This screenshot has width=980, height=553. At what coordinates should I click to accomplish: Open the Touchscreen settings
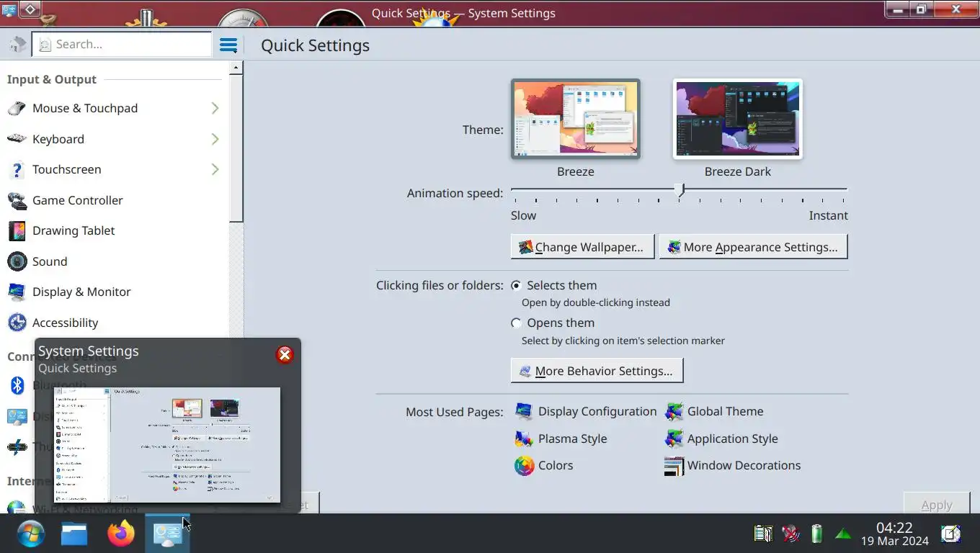pyautogui.click(x=114, y=169)
